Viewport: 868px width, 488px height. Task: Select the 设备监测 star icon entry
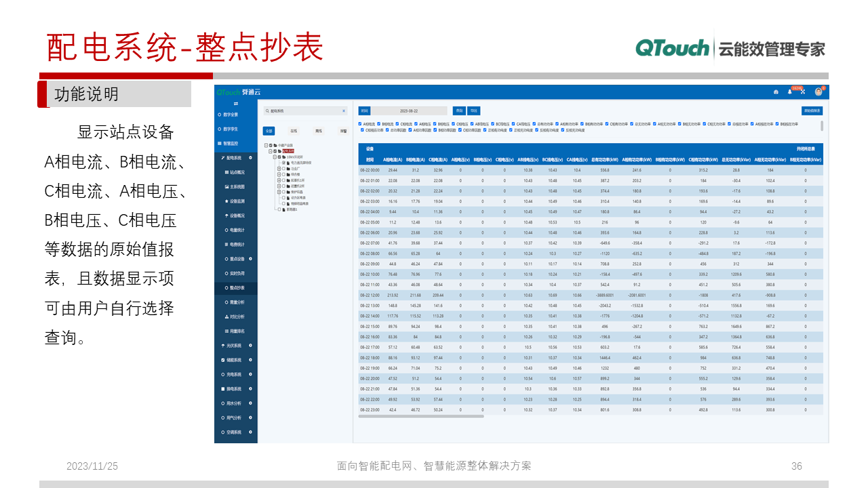(236, 201)
